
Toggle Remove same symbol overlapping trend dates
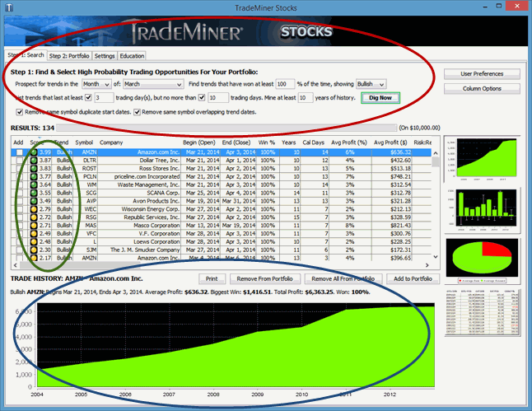coord(137,112)
